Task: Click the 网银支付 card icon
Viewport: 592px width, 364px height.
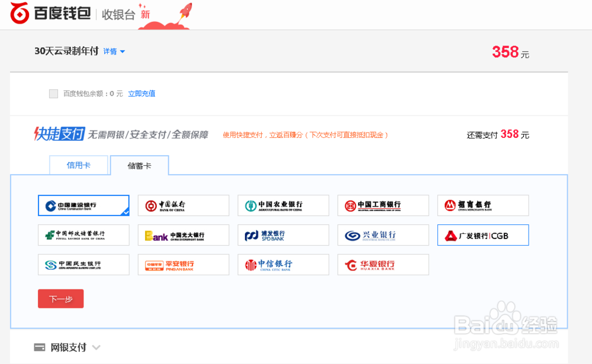Action: click(x=39, y=347)
